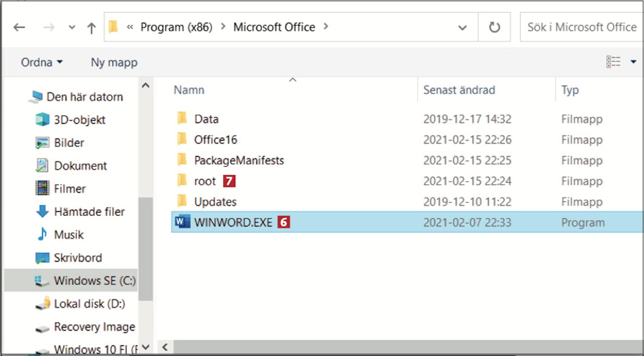Select the Data folder name
Screen dimensions: 644x356
tap(206, 119)
